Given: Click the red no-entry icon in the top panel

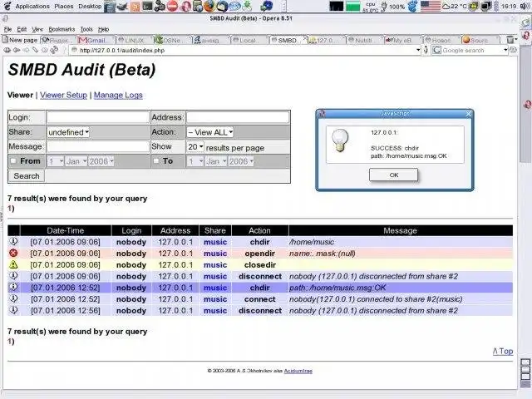Looking at the screenshot, I should 172,6.
